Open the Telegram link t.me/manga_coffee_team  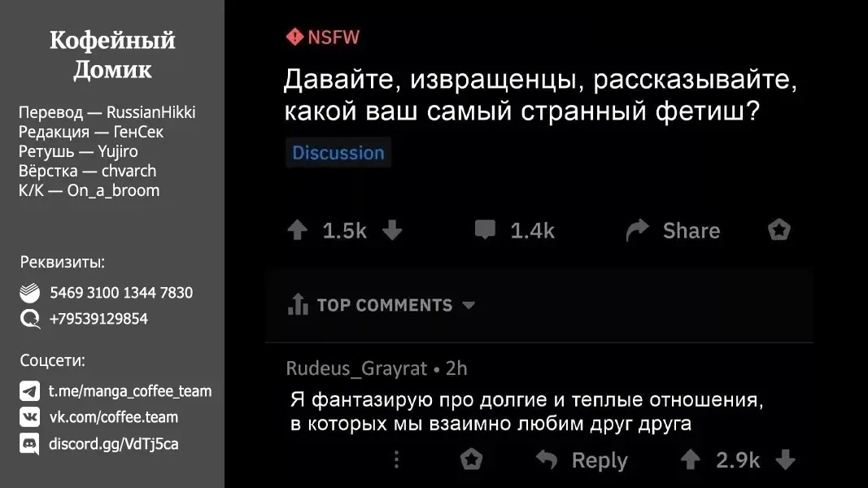point(130,391)
